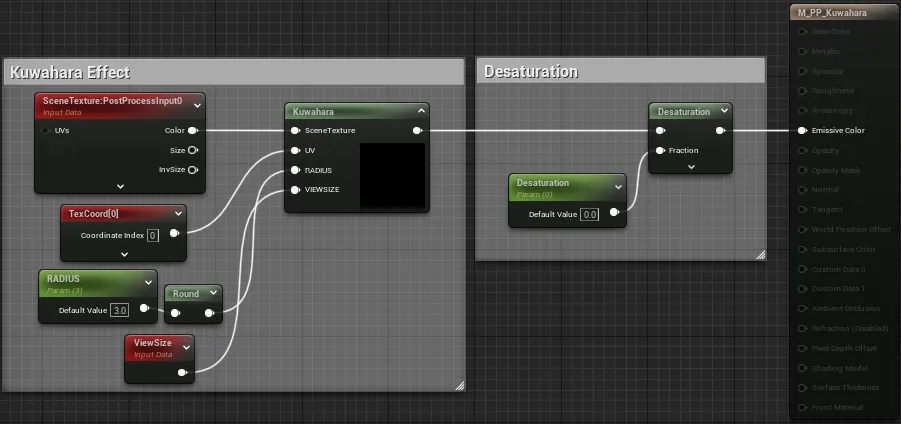Click the Coordinate Index value field
This screenshot has width=901, height=424.
153,236
